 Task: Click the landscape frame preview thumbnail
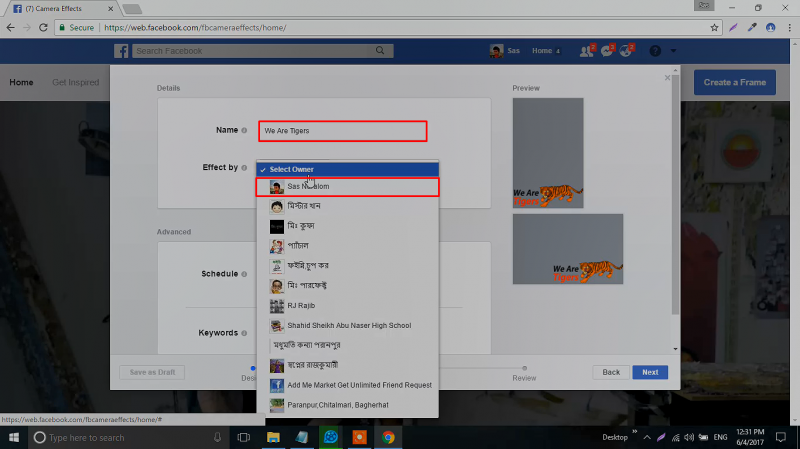tap(568, 249)
